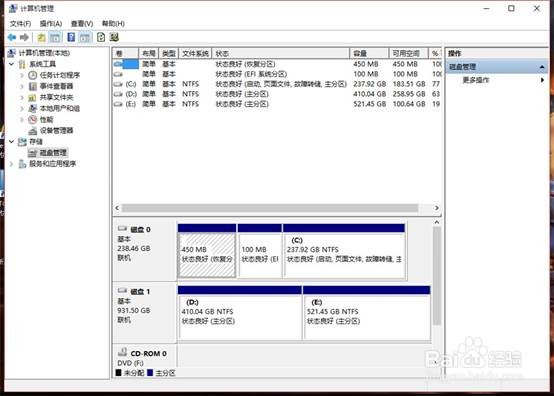Select 计算机管理(本地) root node

click(x=44, y=53)
